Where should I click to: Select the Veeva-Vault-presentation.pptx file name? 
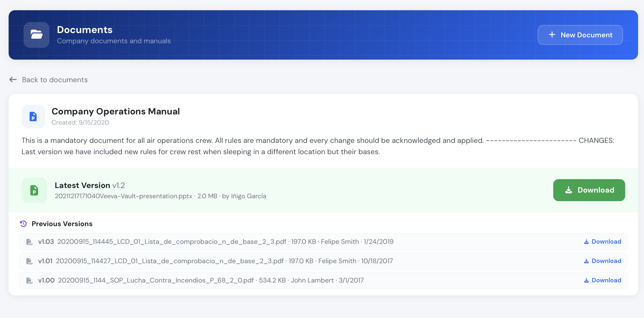coord(124,196)
